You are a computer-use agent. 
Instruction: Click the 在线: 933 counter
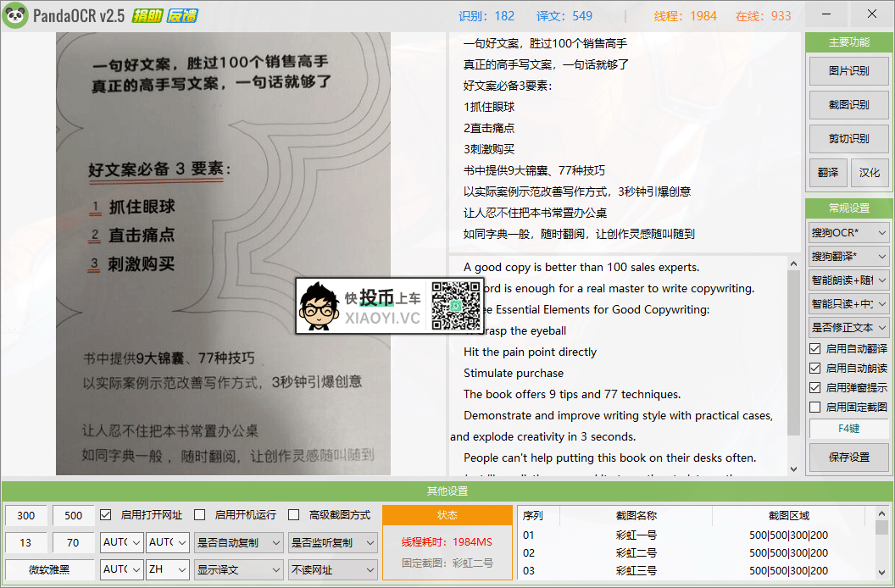tap(764, 16)
